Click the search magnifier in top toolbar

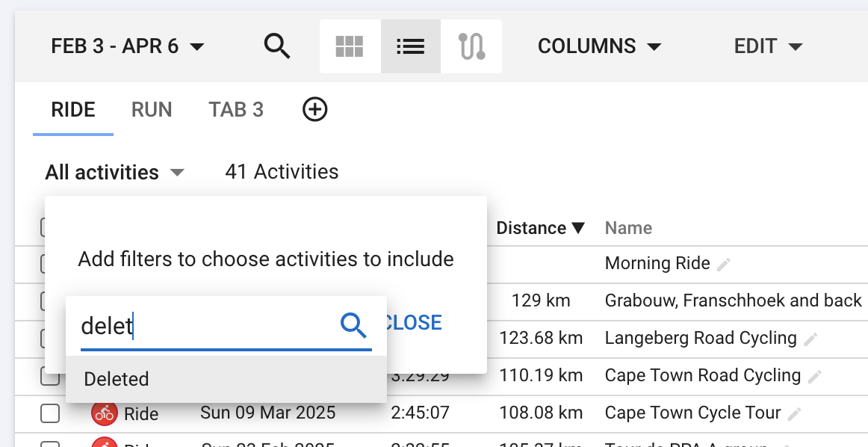277,46
